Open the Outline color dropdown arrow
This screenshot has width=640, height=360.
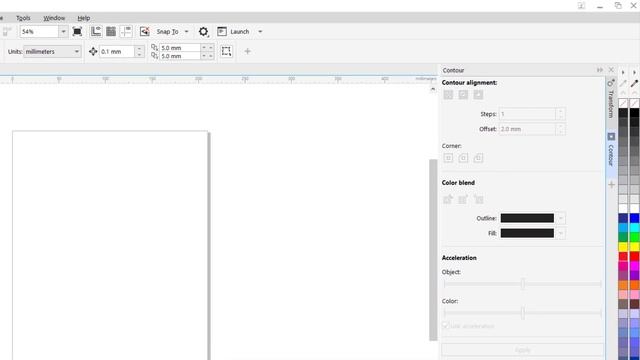pos(561,218)
